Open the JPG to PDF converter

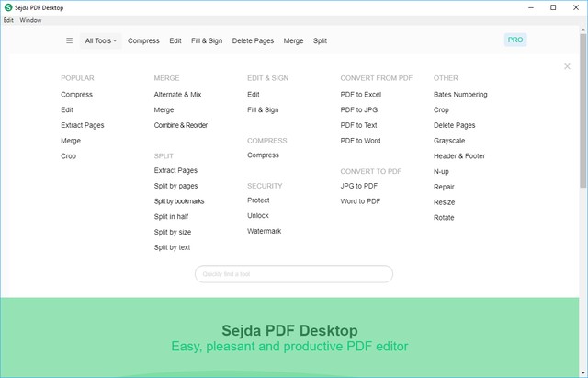pyautogui.click(x=358, y=186)
